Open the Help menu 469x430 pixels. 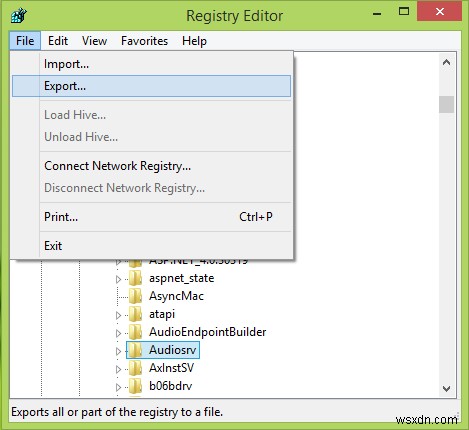pyautogui.click(x=194, y=41)
